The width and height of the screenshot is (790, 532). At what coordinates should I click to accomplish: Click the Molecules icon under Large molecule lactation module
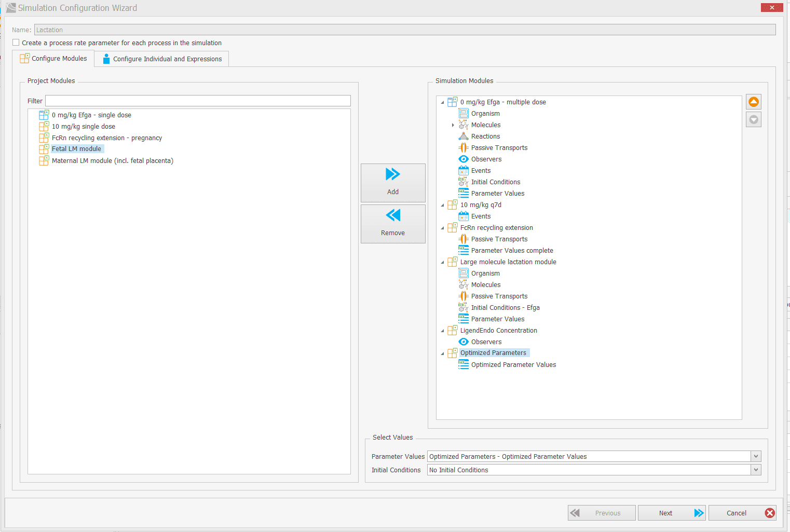point(464,284)
